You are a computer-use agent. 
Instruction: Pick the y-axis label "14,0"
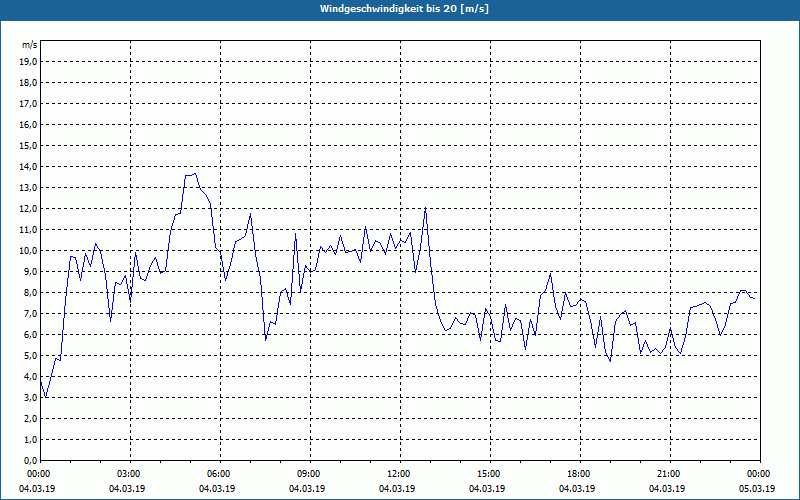pyautogui.click(x=28, y=167)
